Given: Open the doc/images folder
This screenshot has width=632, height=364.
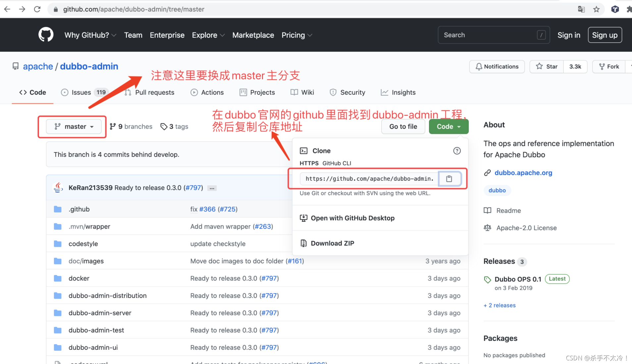Looking at the screenshot, I should click(86, 261).
